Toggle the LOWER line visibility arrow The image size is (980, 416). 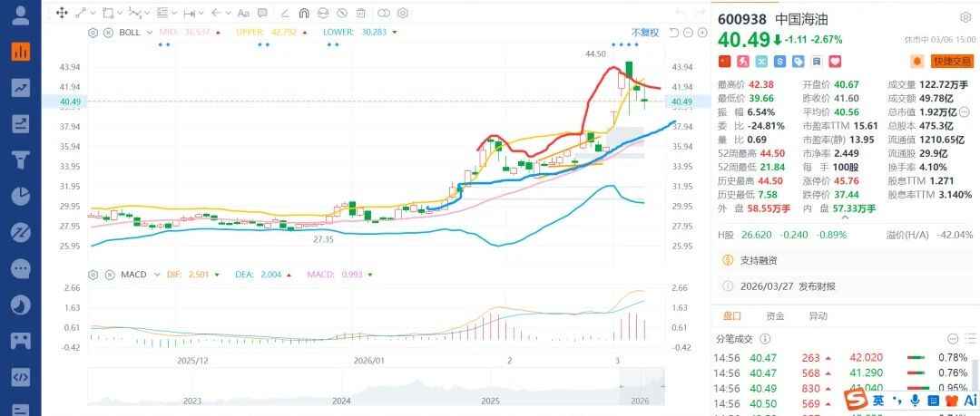[395, 33]
